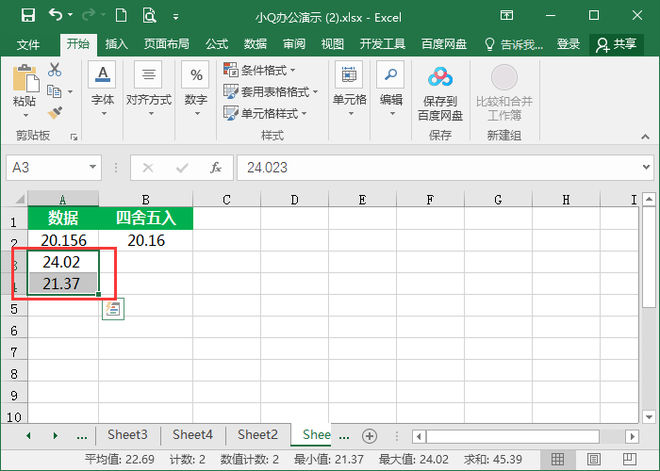
Task: Click the horizontal scrollbar right arrow
Action: coord(631,436)
